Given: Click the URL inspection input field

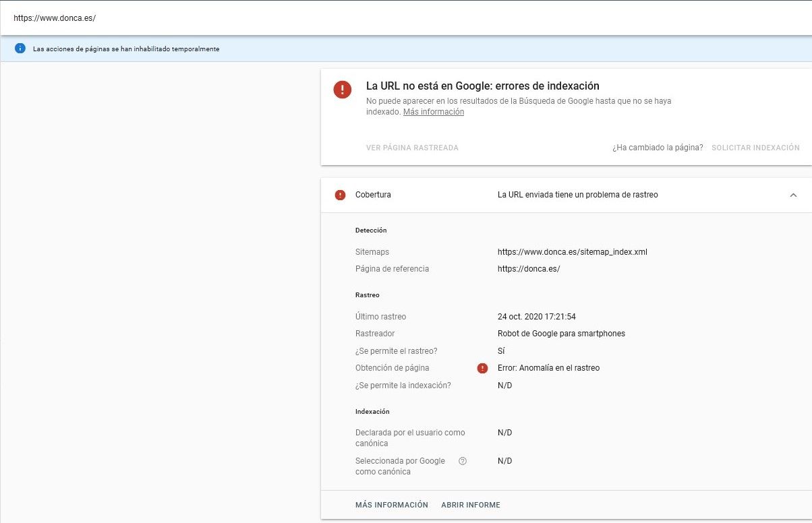Looking at the screenshot, I should coord(406,18).
